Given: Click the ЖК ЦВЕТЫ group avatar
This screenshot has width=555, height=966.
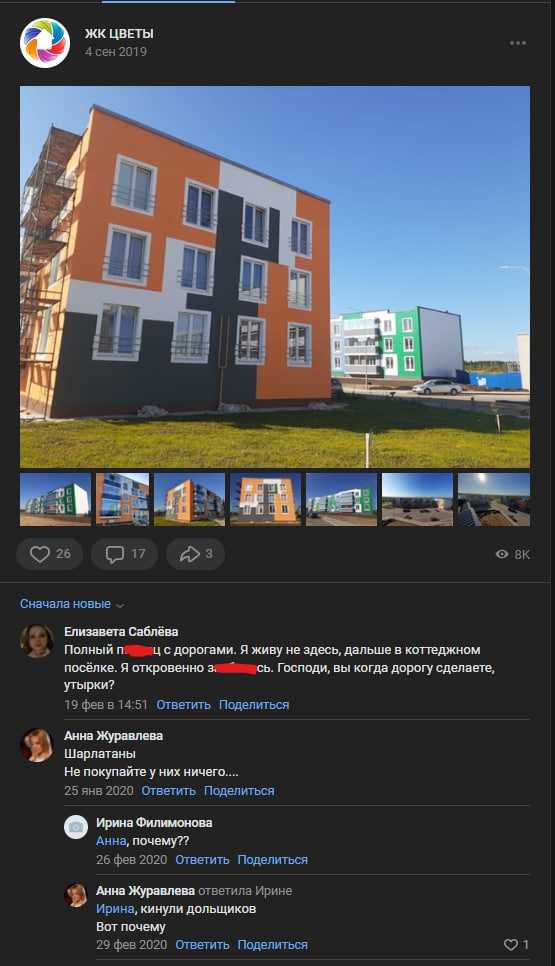Looking at the screenshot, I should point(45,43).
